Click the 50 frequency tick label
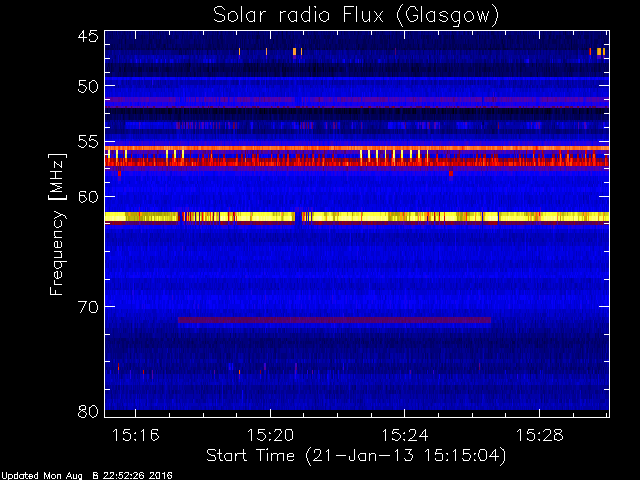Image resolution: width=640 pixels, height=480 pixels. click(x=88, y=86)
